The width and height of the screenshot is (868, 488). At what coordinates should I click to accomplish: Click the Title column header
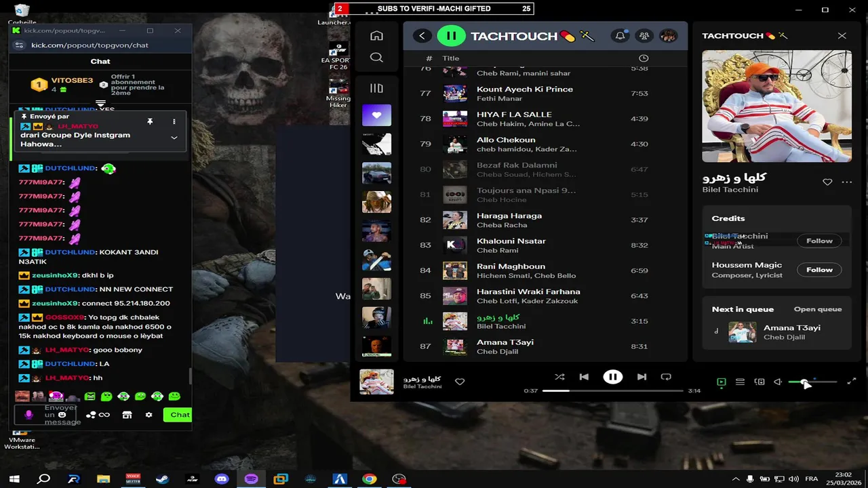point(451,58)
